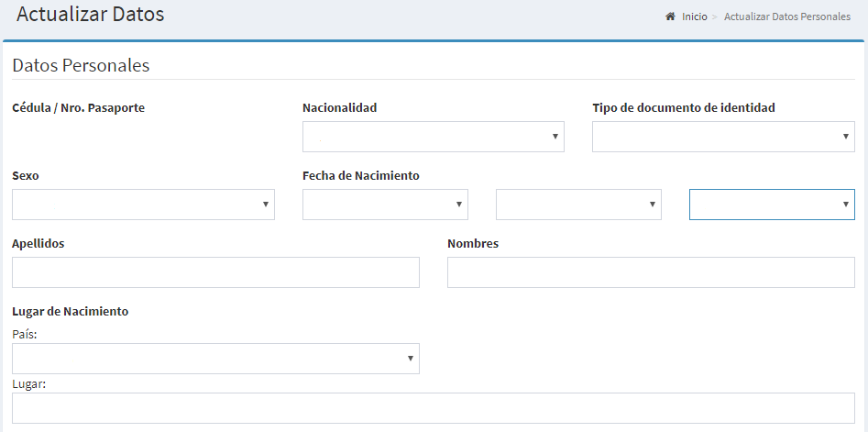
Task: Open the Nacionalidad dropdown
Action: click(x=434, y=137)
